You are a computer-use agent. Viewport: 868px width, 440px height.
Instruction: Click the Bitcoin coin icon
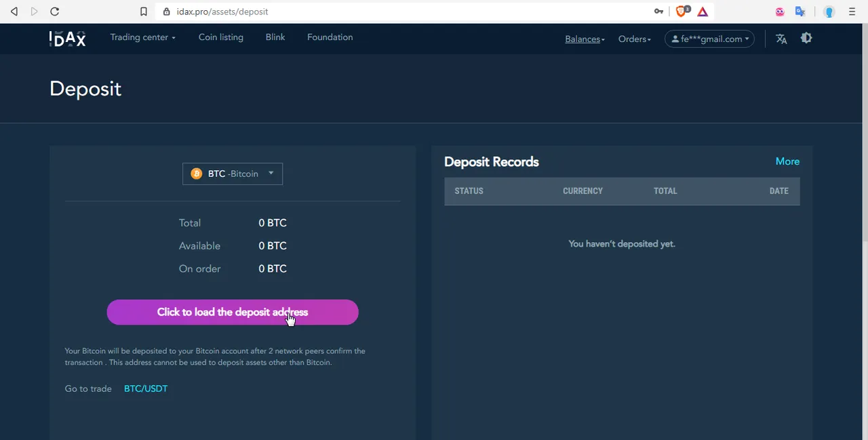coord(197,174)
